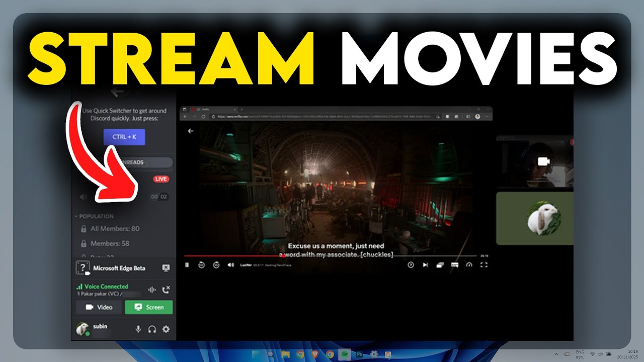Mute the microphone in Discord user panel
644x362 pixels.
tap(138, 329)
